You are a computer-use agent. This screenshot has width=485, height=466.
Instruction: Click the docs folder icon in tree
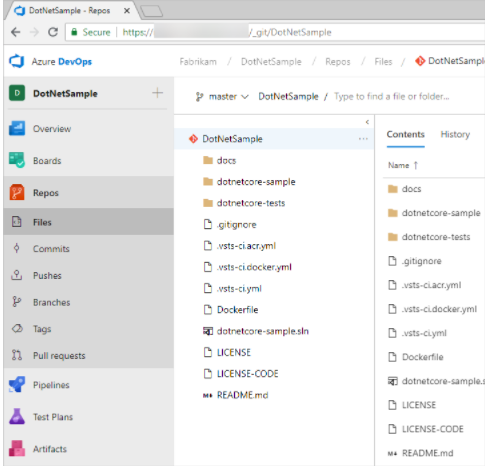point(208,160)
